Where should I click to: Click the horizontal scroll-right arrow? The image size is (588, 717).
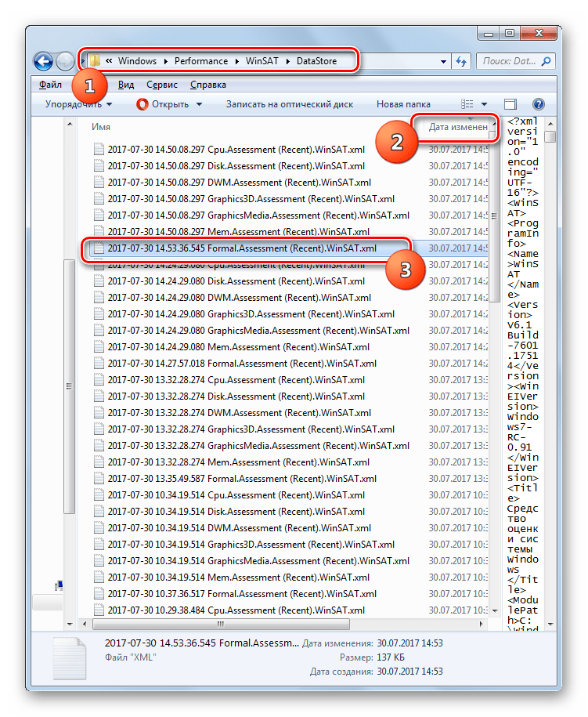pos(481,625)
